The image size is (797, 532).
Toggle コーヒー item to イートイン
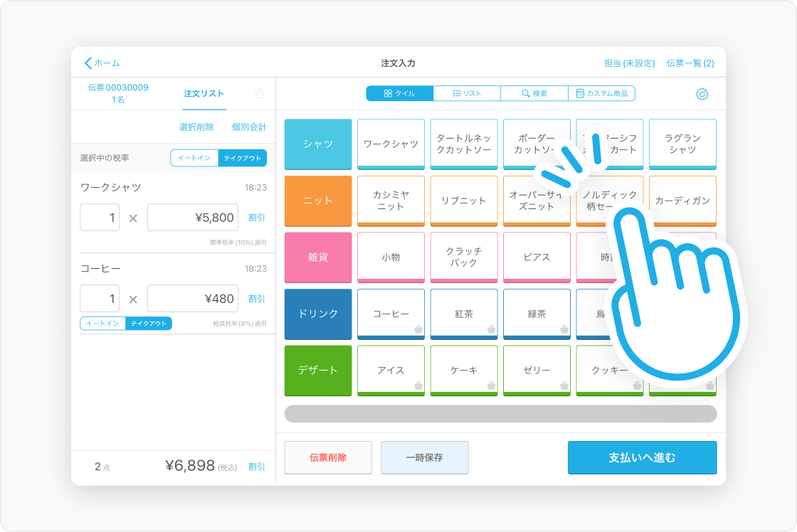point(103,324)
